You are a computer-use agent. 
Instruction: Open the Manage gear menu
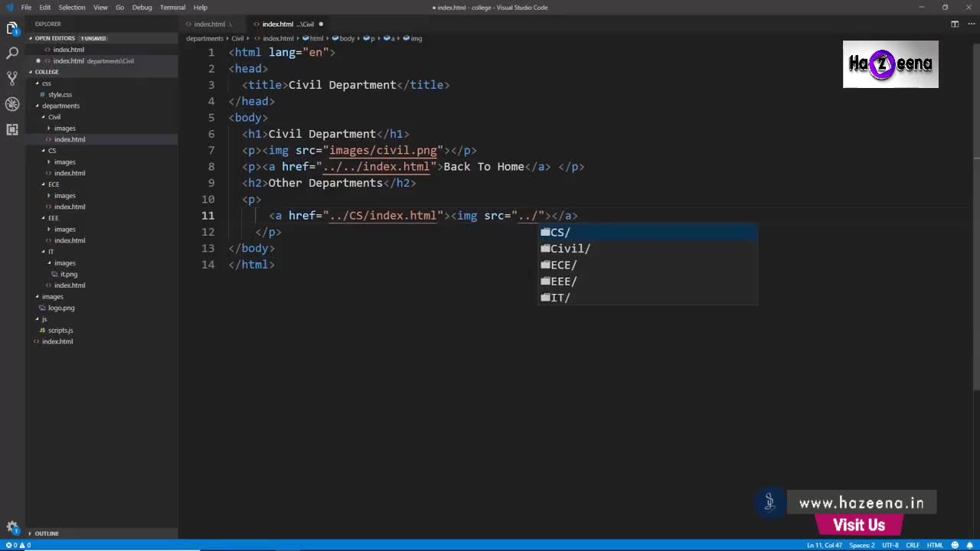[12, 527]
